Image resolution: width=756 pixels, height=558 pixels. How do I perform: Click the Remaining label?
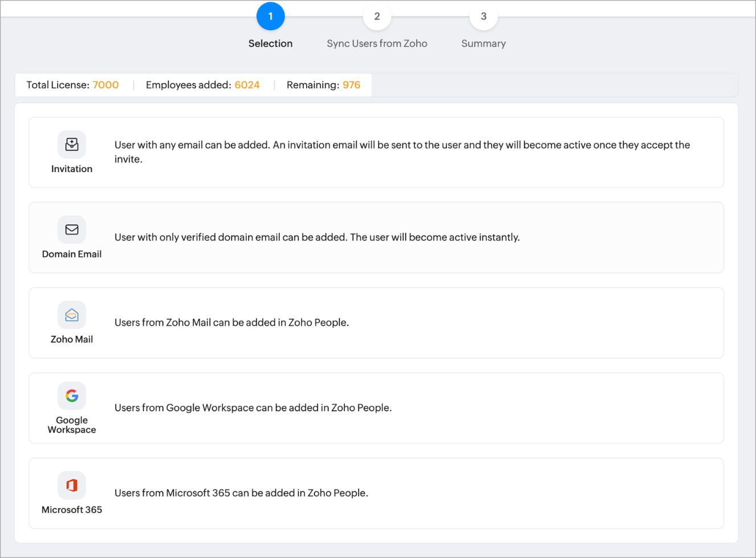pos(313,85)
